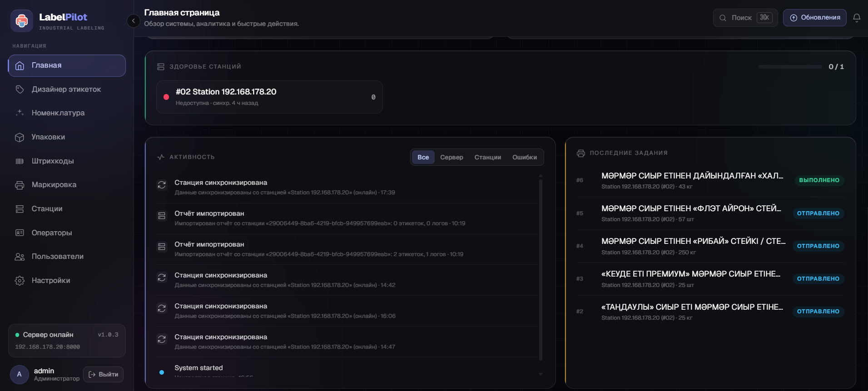Click the Обновления button
This screenshot has height=391, width=868.
pos(815,18)
